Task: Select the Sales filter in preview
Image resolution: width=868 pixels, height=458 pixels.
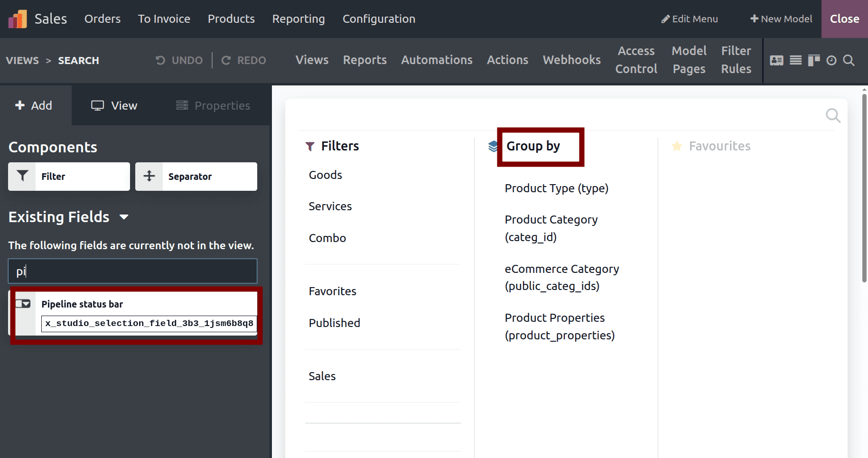Action: coord(322,376)
